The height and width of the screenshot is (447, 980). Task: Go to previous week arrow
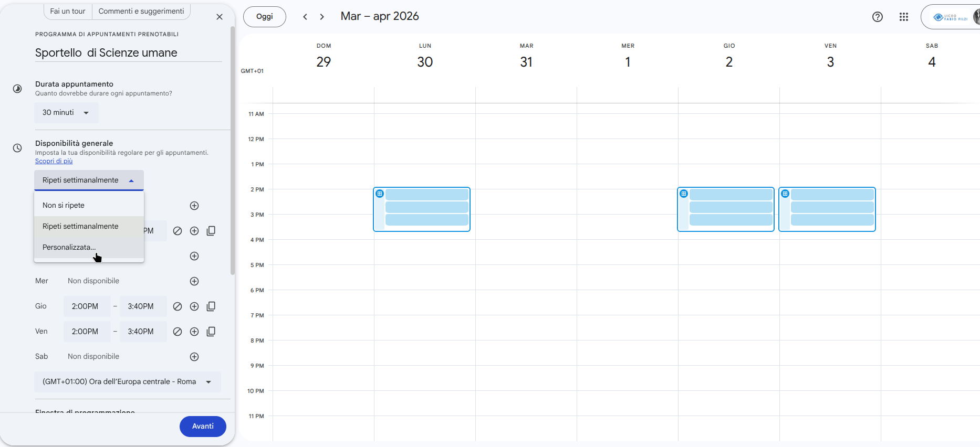click(305, 17)
